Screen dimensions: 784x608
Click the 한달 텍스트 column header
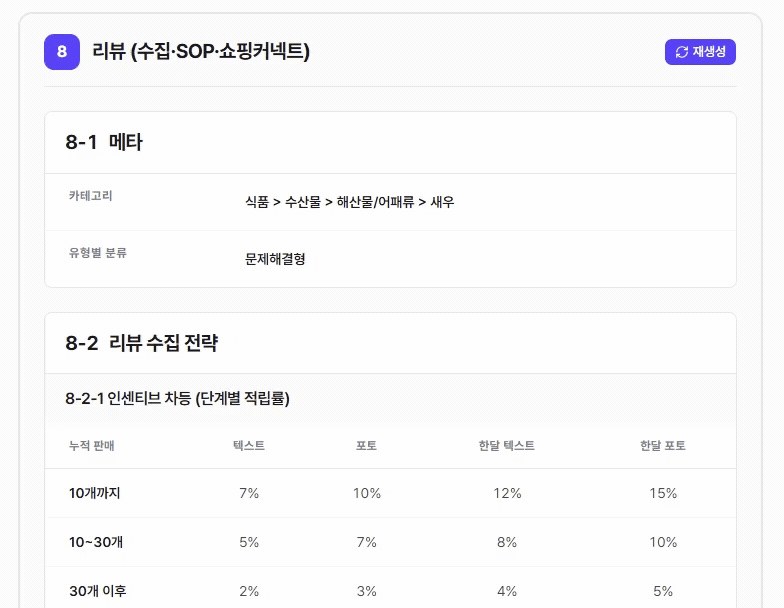point(506,446)
